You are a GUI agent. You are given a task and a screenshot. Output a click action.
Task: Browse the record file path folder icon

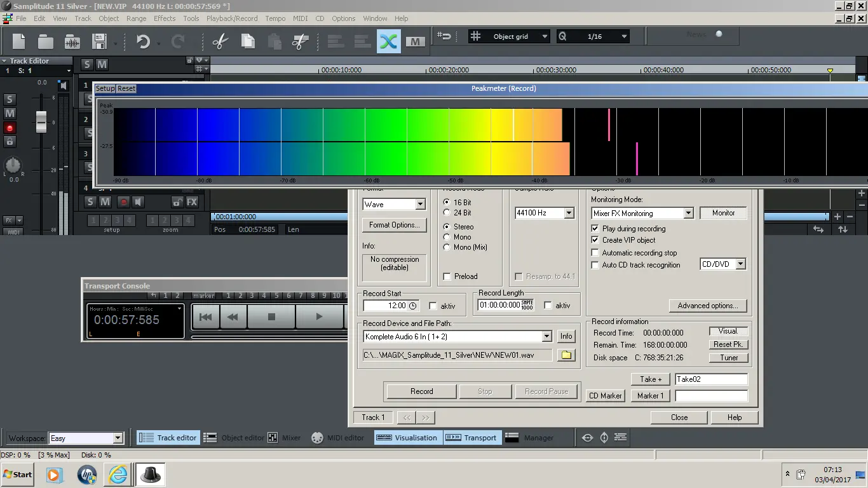[x=566, y=355]
